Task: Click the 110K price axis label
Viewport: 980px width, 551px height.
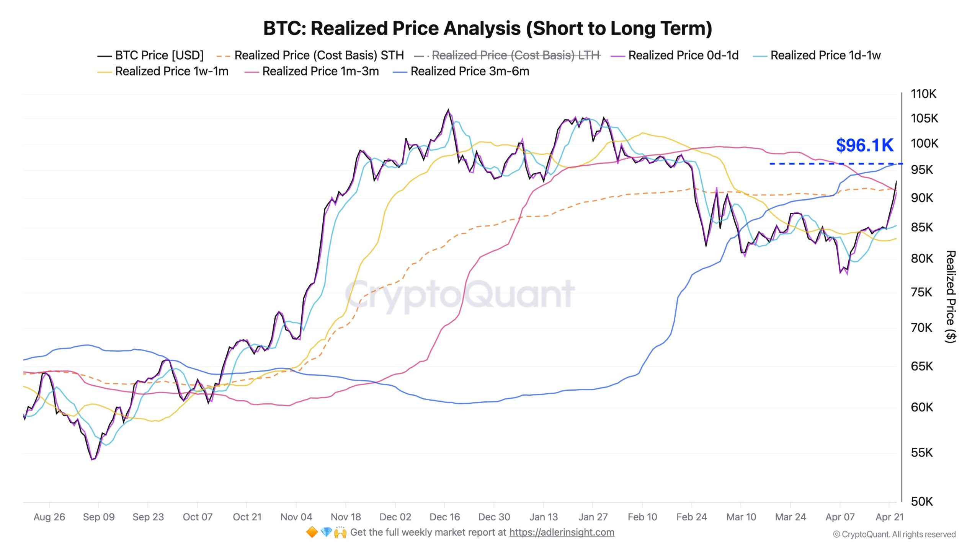Action: tap(923, 94)
